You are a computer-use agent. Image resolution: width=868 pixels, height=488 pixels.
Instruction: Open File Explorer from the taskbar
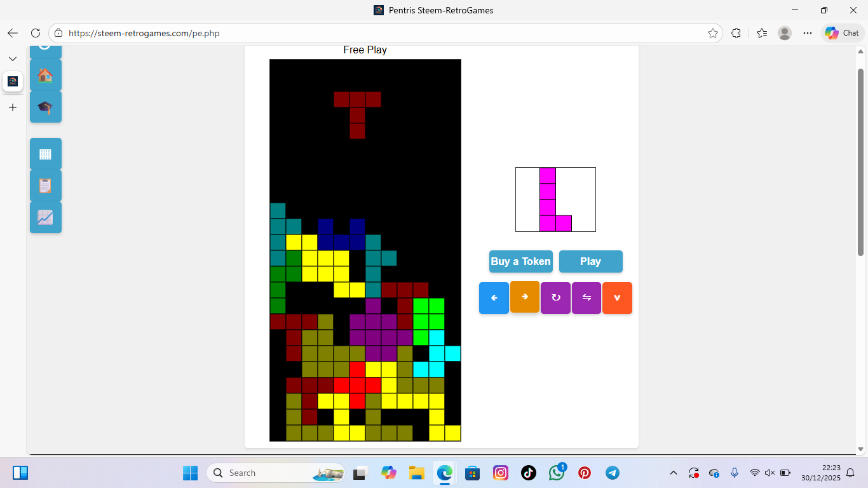416,473
